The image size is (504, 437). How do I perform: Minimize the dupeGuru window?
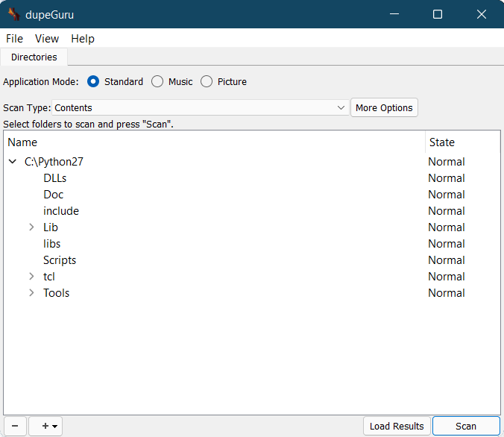(394, 14)
